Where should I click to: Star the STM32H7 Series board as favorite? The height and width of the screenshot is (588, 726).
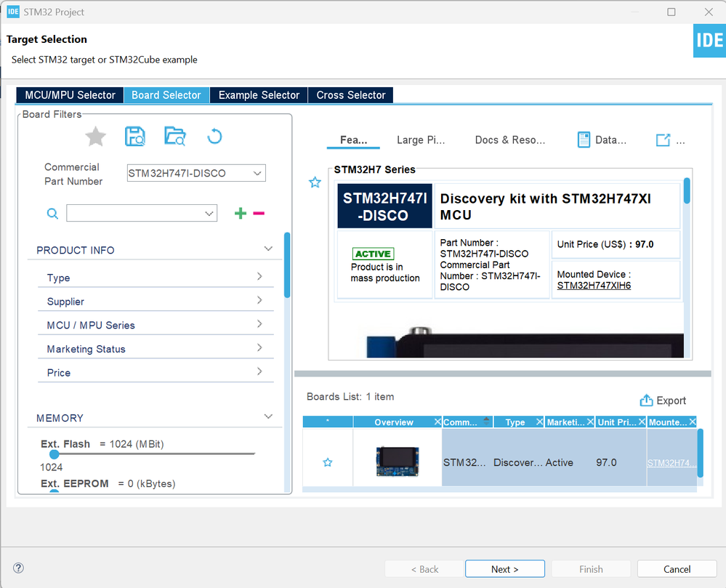(315, 182)
